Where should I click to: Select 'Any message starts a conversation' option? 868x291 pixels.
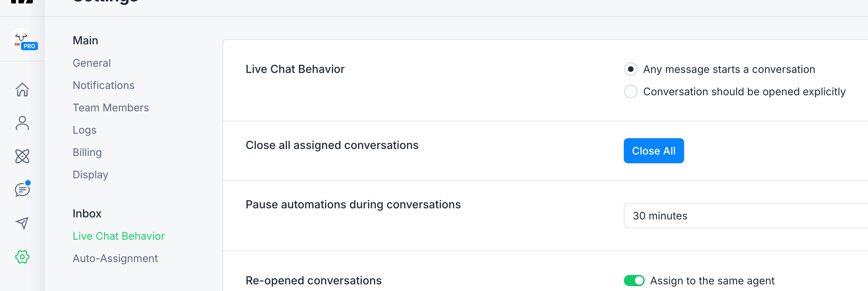click(x=631, y=69)
